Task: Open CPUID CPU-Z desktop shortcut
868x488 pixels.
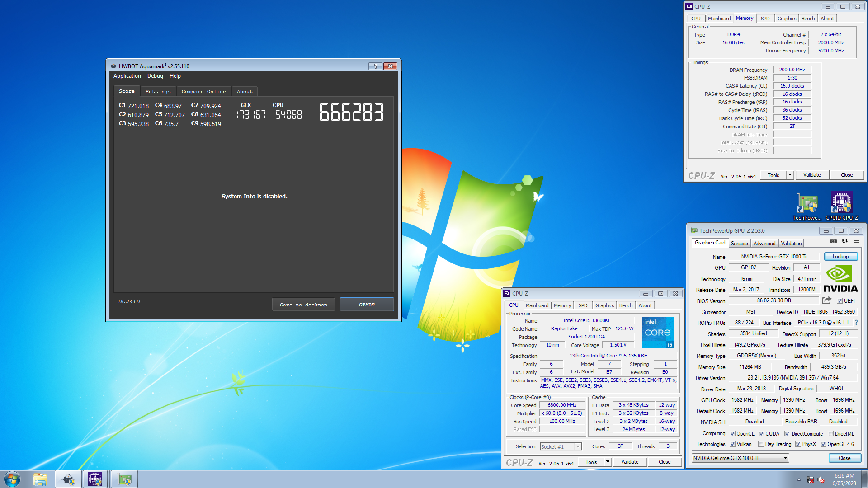Action: [842, 207]
